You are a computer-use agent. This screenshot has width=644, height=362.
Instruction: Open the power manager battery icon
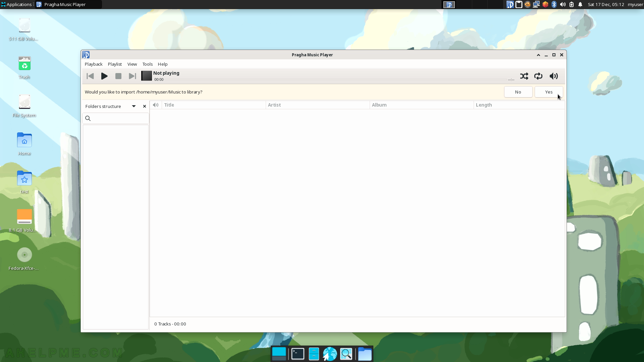(x=572, y=4)
